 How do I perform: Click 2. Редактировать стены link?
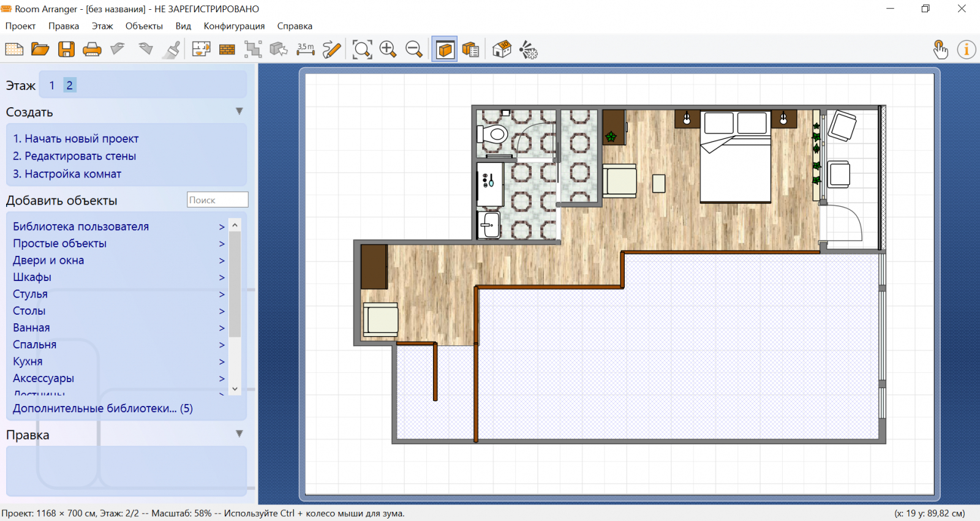point(75,156)
